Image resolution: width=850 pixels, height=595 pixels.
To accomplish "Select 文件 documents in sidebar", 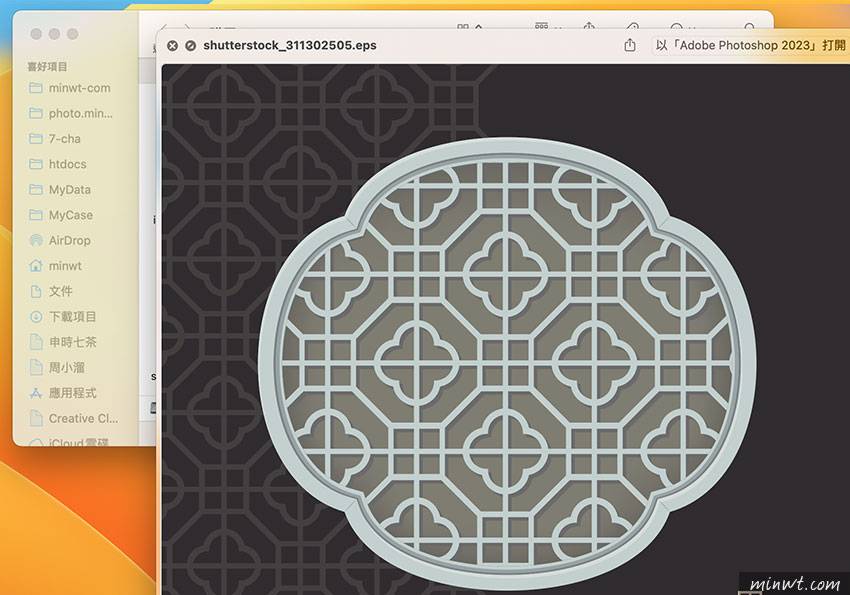I will pyautogui.click(x=60, y=291).
